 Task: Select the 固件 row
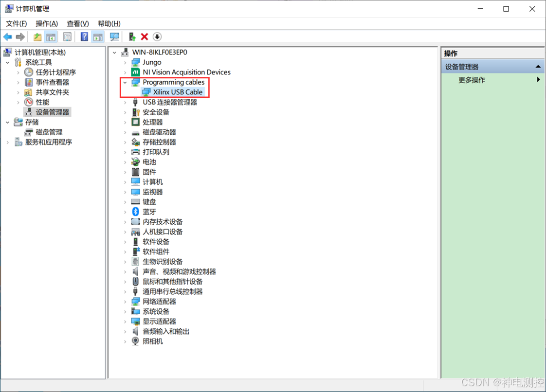[x=149, y=172]
